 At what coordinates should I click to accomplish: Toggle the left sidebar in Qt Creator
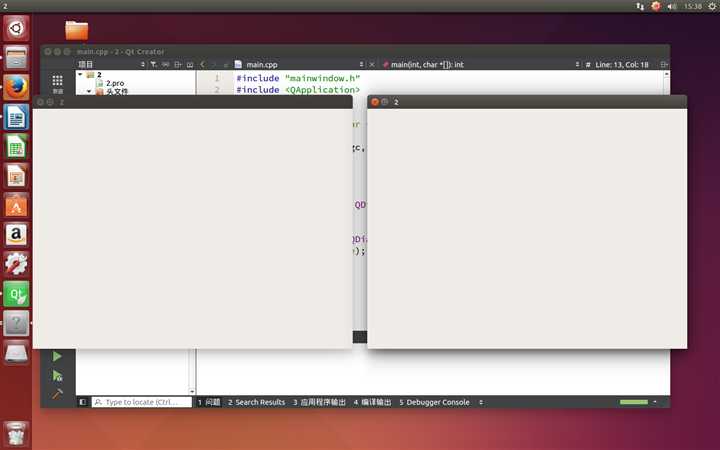click(83, 402)
